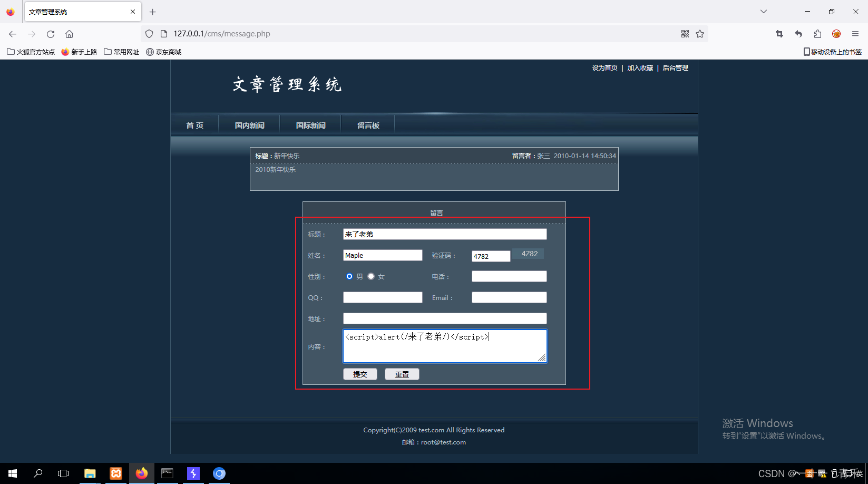The width and height of the screenshot is (868, 484).
Task: Click the 地址 input field
Action: [x=445, y=318]
